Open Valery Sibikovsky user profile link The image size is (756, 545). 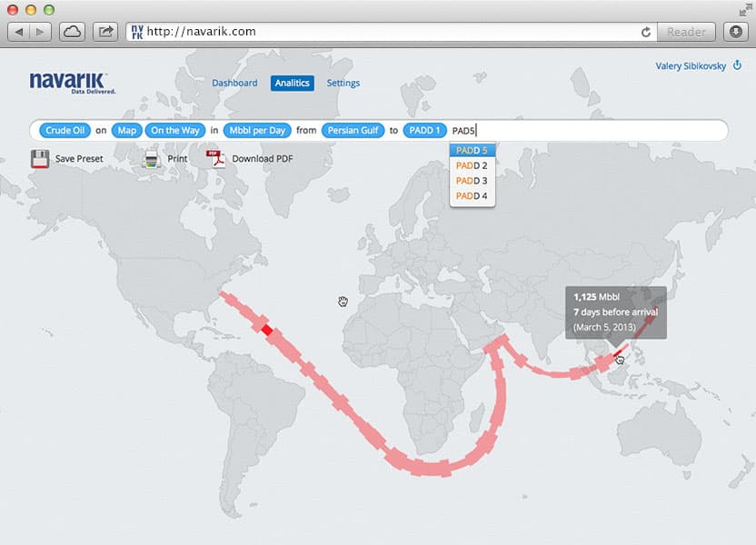[691, 66]
